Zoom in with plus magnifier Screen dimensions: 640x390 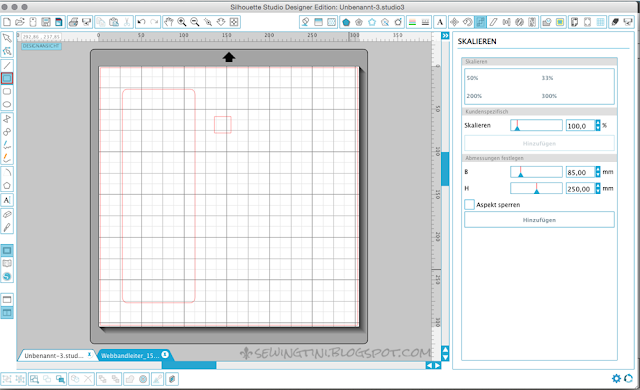click(182, 22)
